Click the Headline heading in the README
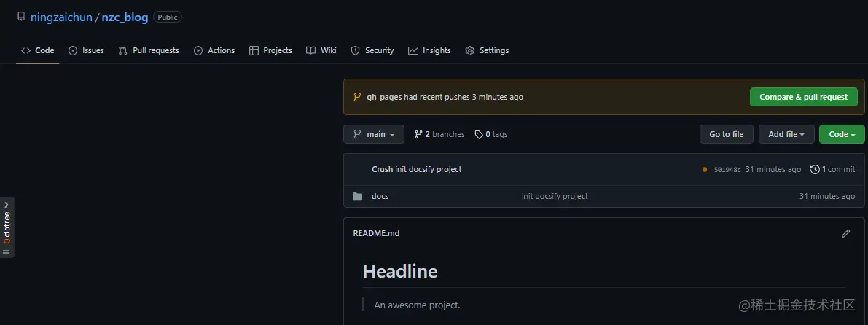The height and width of the screenshot is (325, 868). tap(399, 271)
